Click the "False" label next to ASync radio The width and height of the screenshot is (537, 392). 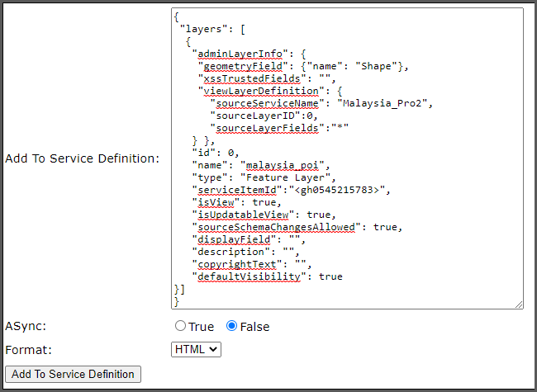pyautogui.click(x=254, y=327)
